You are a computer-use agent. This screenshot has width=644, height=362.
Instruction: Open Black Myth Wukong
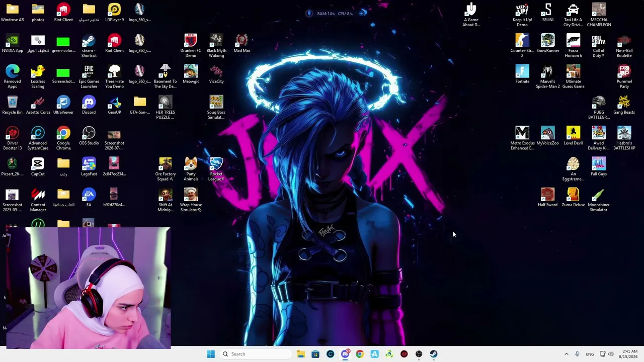216,46
